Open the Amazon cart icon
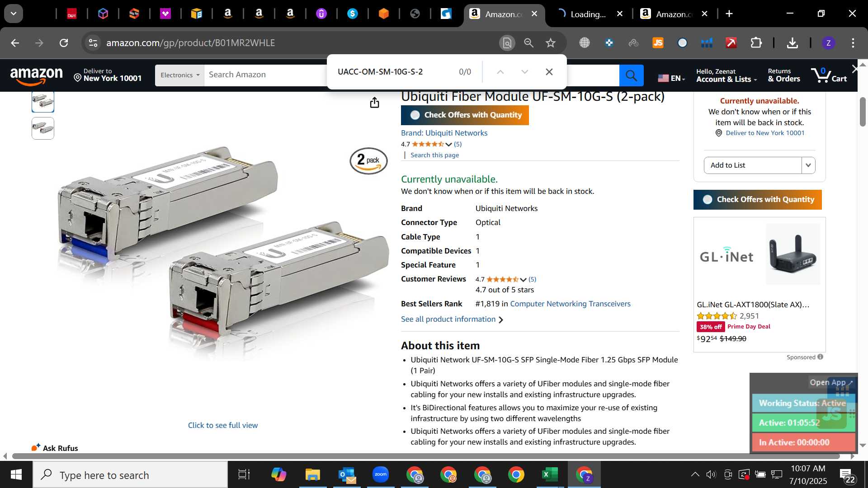Screen dimensions: 868x488 pos(829,75)
